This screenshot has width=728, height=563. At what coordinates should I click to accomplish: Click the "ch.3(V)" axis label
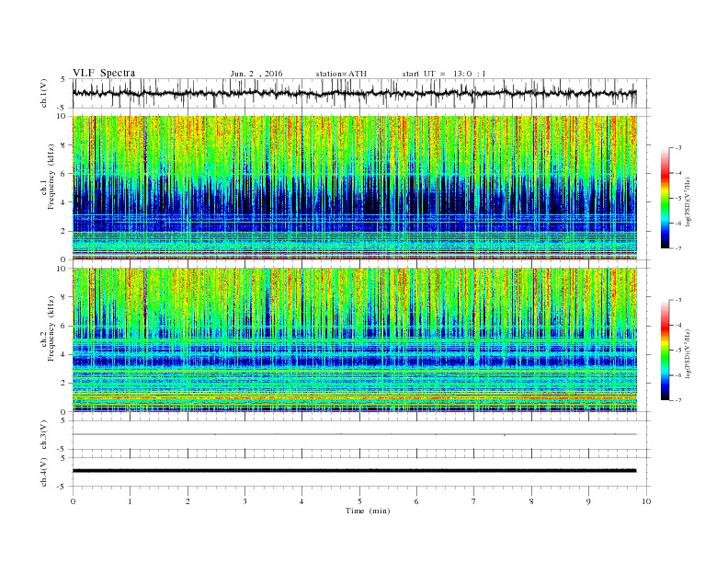click(44, 435)
